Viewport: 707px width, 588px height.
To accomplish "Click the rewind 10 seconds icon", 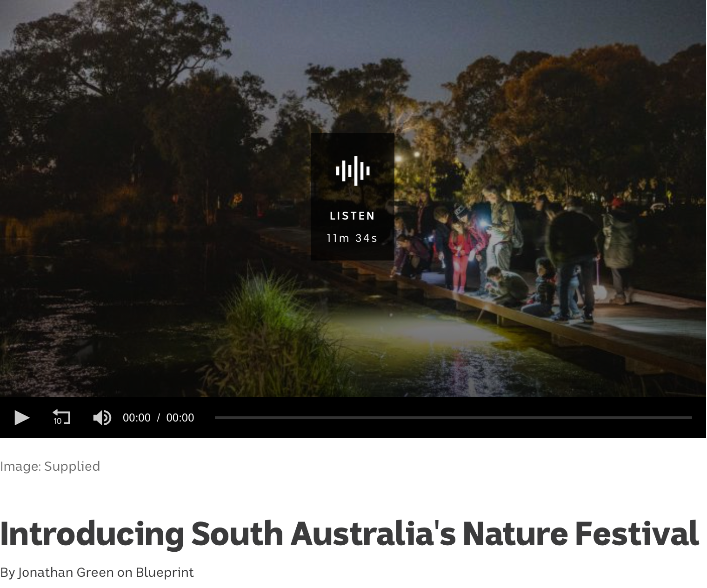I will [x=61, y=417].
